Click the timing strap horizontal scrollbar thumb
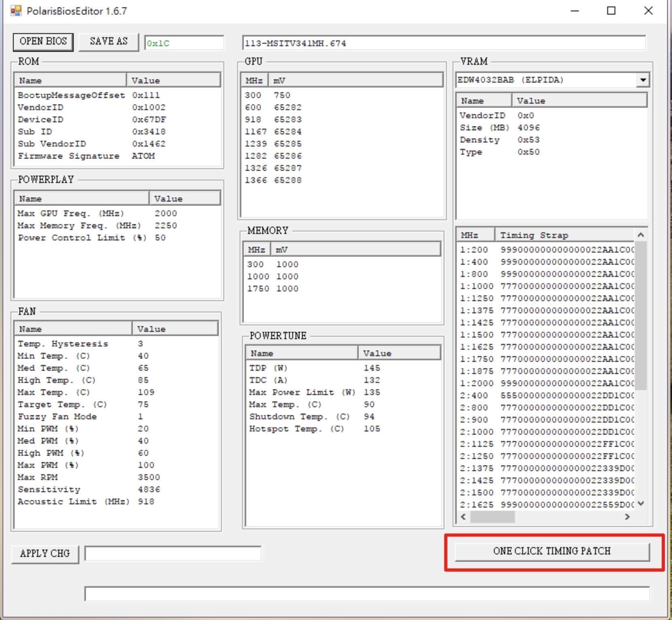This screenshot has width=672, height=620. tap(492, 517)
